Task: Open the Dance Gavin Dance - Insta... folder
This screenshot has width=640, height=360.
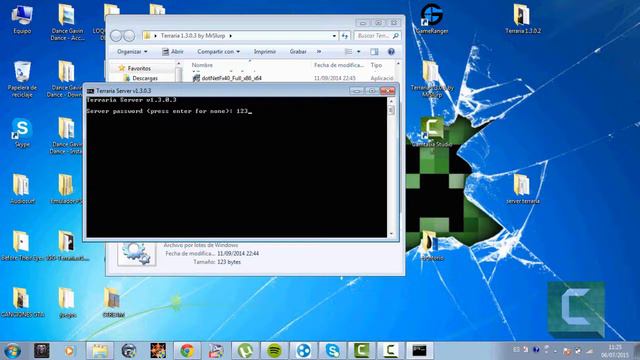Action: [66, 136]
